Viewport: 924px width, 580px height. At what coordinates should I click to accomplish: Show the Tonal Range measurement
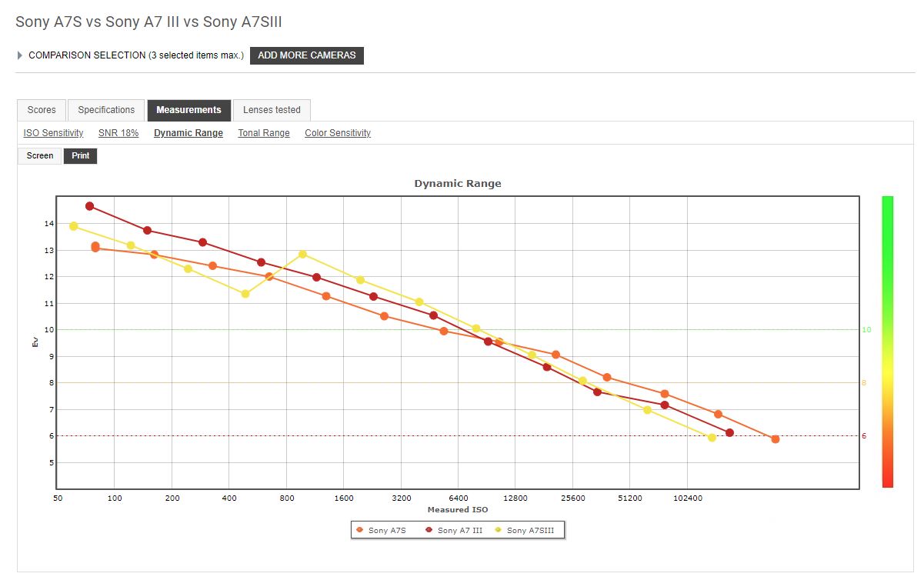[264, 133]
